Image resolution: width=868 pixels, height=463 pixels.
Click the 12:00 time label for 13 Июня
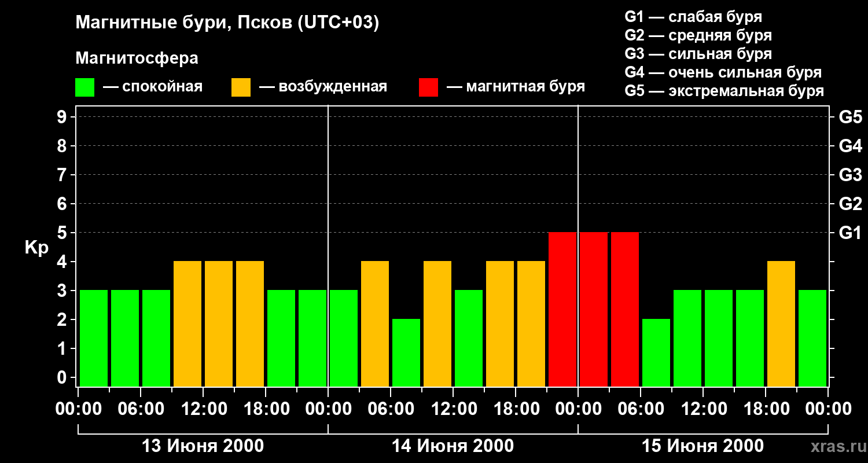(203, 409)
